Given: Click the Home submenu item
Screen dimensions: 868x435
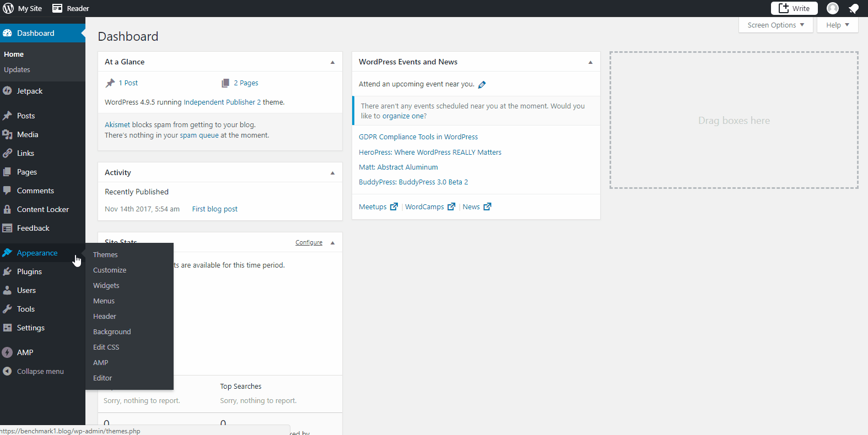Looking at the screenshot, I should pos(14,55).
